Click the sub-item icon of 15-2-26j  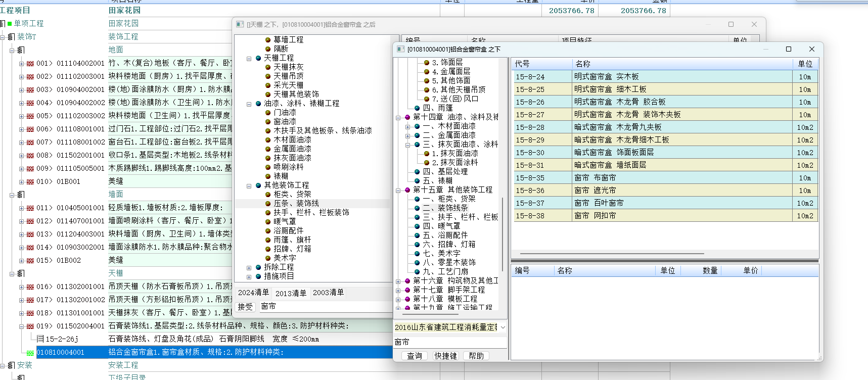point(40,339)
